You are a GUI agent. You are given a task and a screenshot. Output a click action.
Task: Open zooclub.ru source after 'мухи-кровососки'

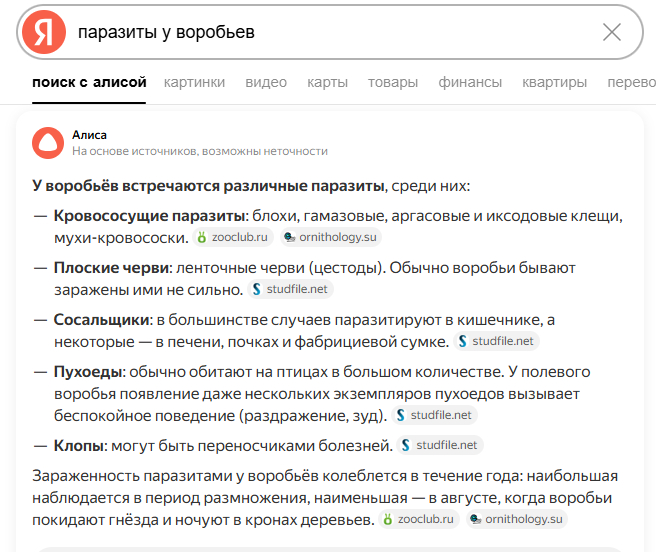233,238
